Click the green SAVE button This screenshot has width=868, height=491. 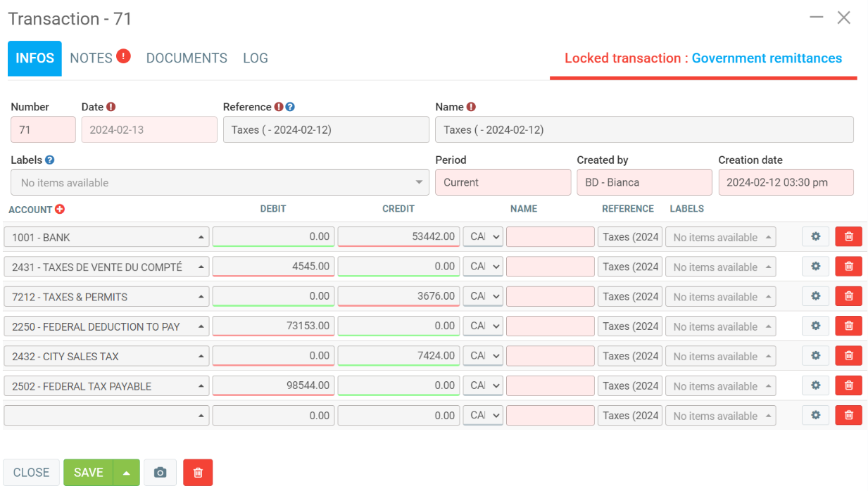89,473
